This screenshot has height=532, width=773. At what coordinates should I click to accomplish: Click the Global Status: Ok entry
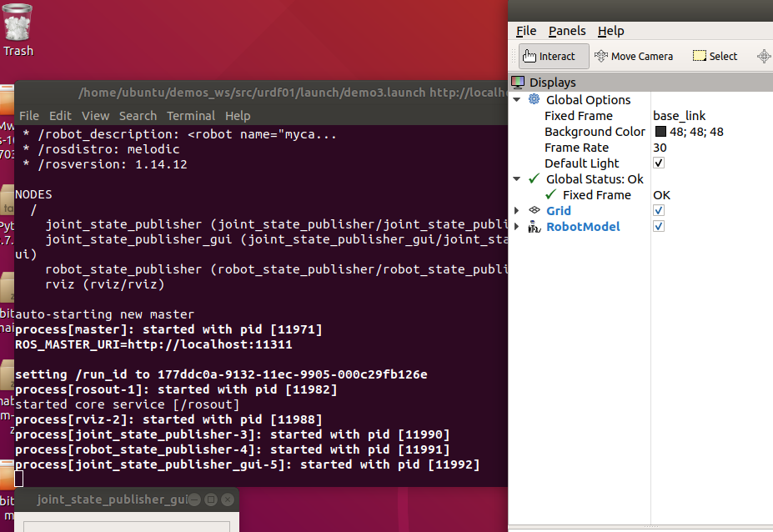point(595,178)
